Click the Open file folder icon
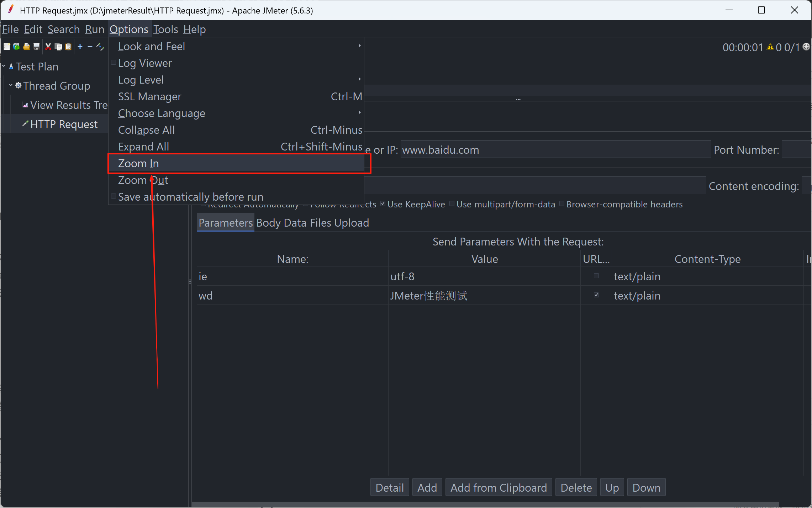This screenshot has height=508, width=812. click(x=27, y=47)
